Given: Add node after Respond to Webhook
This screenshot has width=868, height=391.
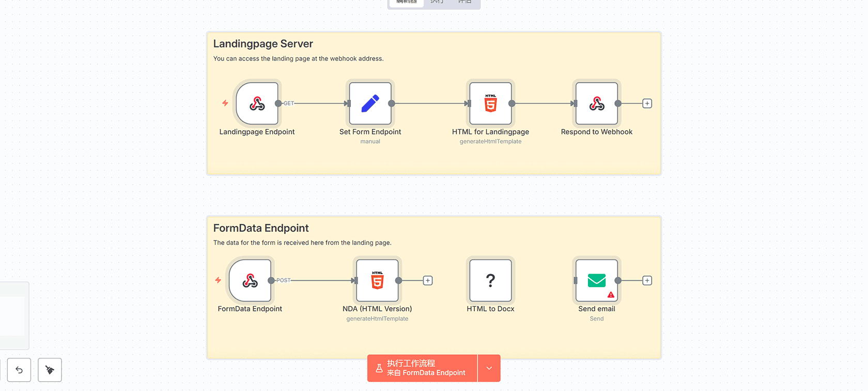Looking at the screenshot, I should [x=647, y=103].
